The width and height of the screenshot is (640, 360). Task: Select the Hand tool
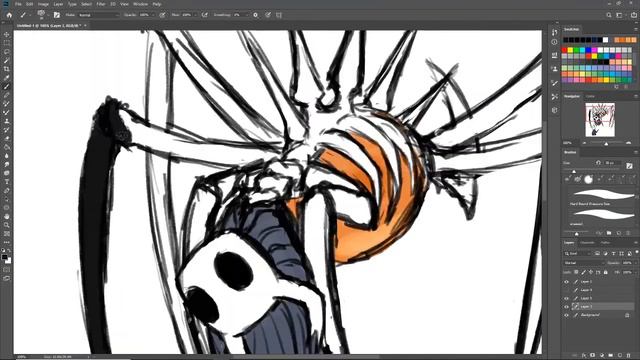[7, 216]
